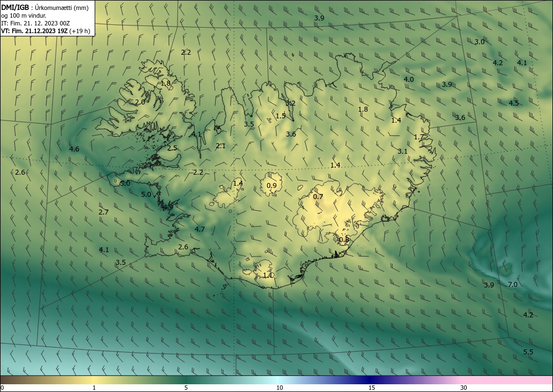Image resolution: width=553 pixels, height=392 pixels.
Task: Click the 7.0 value in the southeast sea
Action: coord(513,285)
